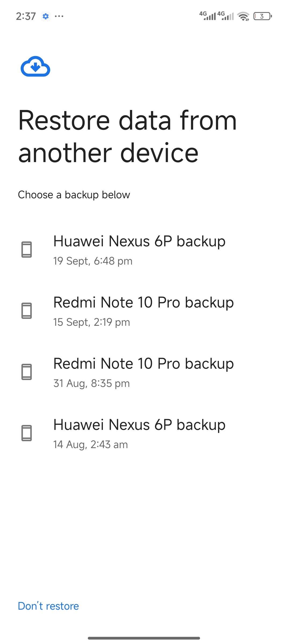
Task: Tap the battery indicator icon
Action: [x=262, y=16]
